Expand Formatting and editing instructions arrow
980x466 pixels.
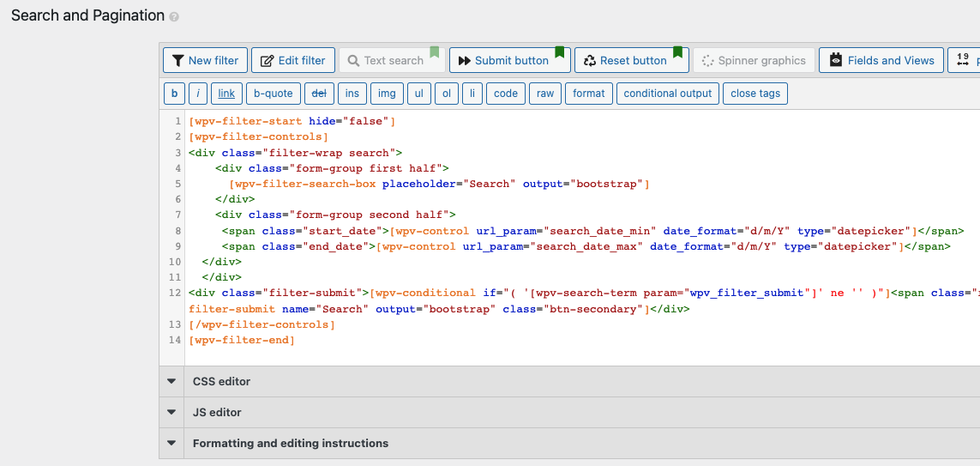pos(171,443)
